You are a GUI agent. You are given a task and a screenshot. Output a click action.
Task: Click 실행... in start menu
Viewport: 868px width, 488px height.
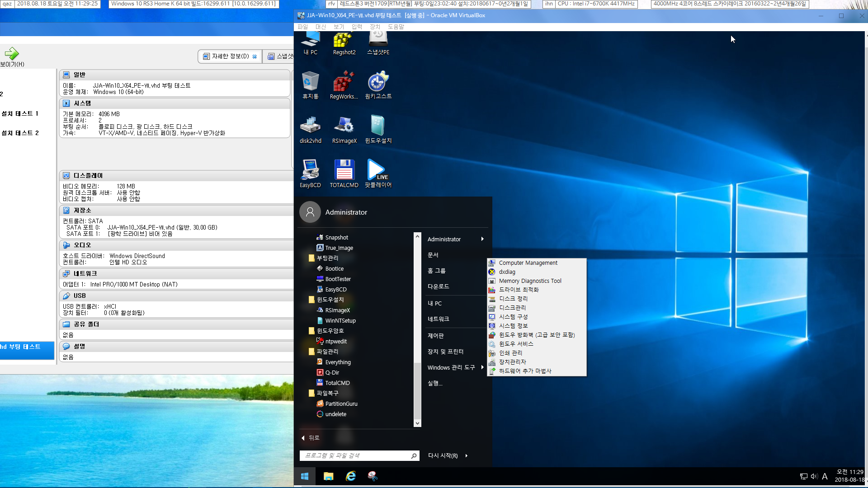coord(435,383)
